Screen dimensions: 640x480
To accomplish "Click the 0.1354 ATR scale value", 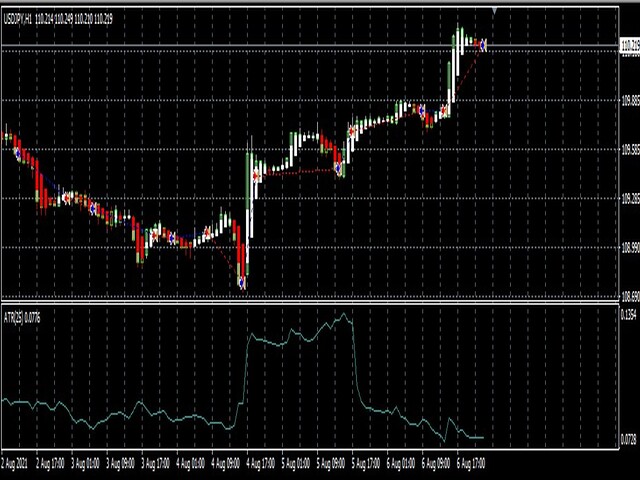I will click(629, 315).
